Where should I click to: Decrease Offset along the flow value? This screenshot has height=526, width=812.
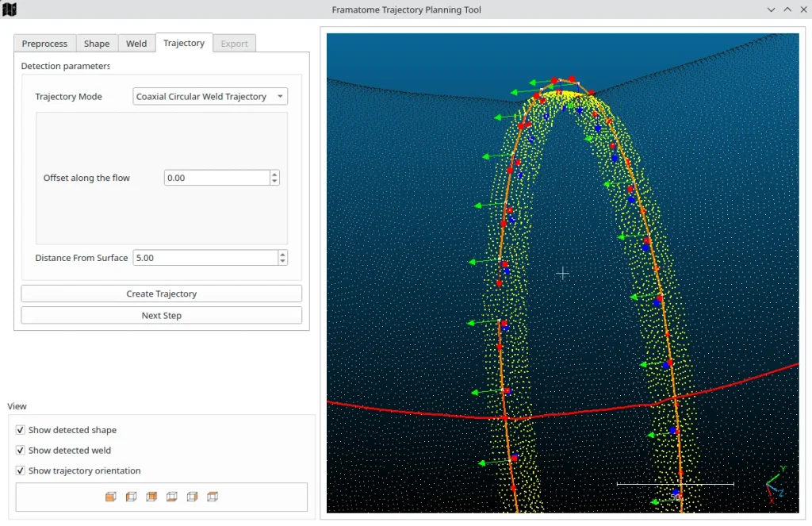pos(274,182)
